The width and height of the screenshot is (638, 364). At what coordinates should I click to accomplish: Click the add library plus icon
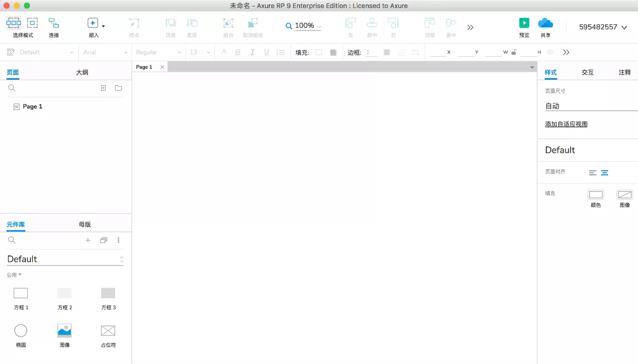[x=88, y=240]
